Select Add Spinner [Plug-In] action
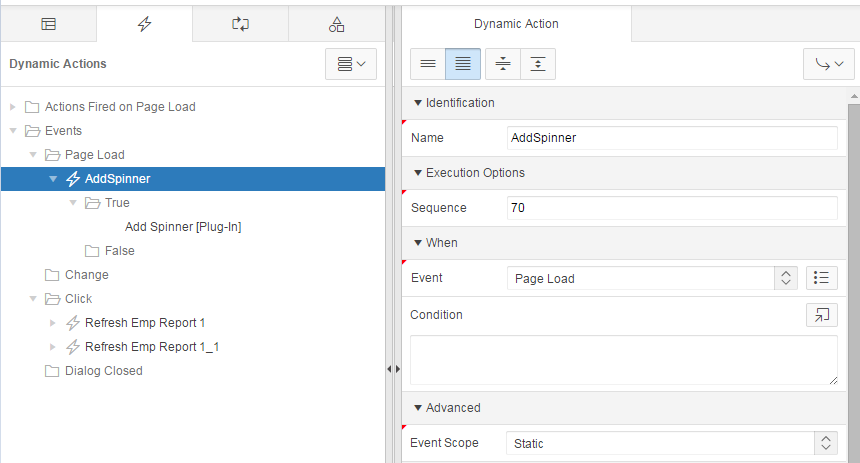Image resolution: width=860 pixels, height=463 pixels. click(x=183, y=227)
